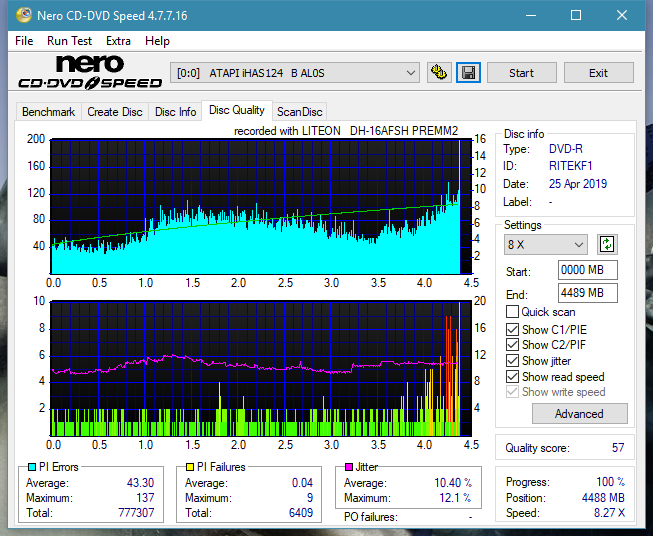Click the disc ID text RITEKF1

(x=570, y=166)
